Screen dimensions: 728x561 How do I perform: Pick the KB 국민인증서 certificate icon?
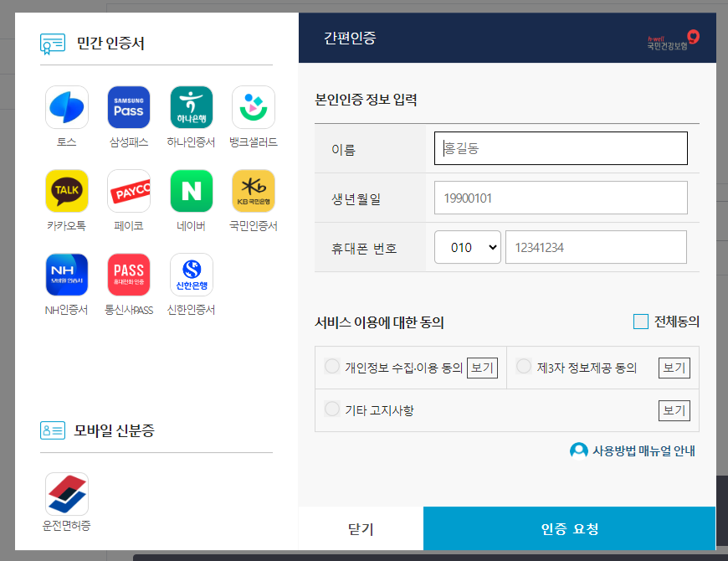[x=254, y=191]
